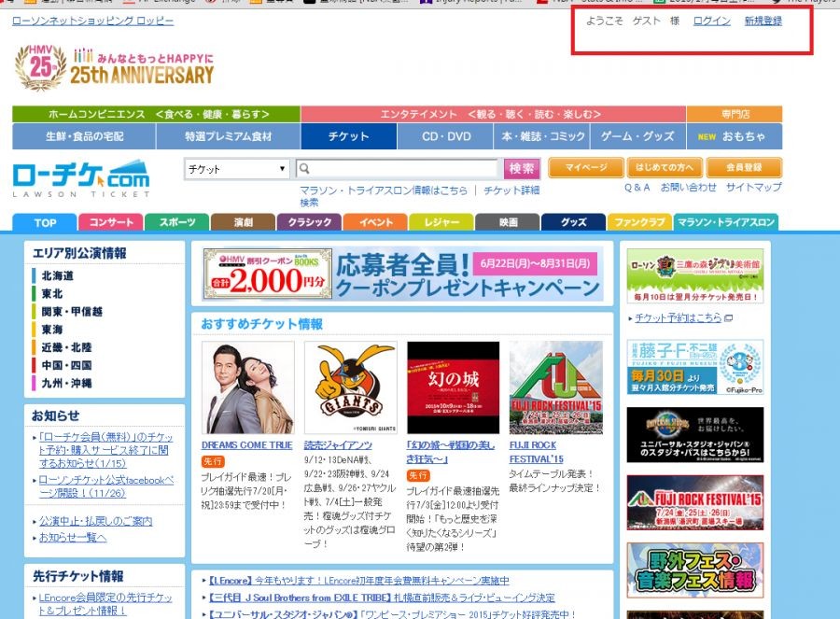Select the 特選プレミアム食材 menu item

(229, 136)
